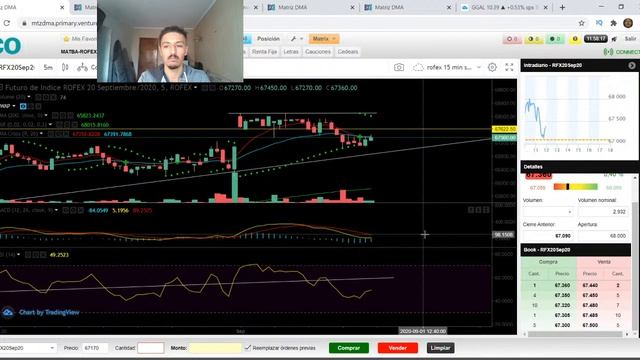
Task: Open the instrument selector in order bar
Action: tap(27, 348)
